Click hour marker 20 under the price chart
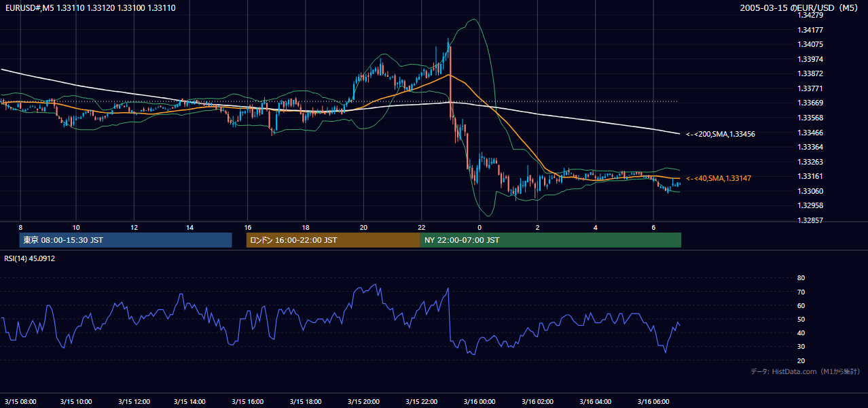The image size is (868, 408). tap(363, 227)
